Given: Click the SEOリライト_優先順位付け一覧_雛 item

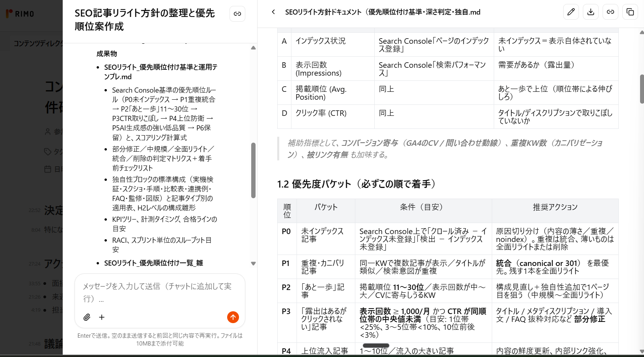Looking at the screenshot, I should 153,263.
